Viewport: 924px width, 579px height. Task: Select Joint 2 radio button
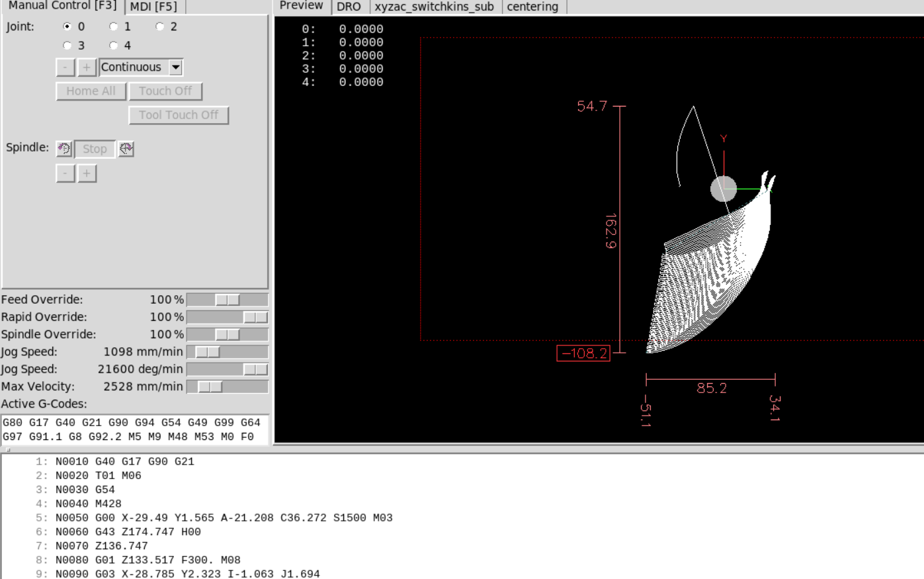[x=159, y=26]
